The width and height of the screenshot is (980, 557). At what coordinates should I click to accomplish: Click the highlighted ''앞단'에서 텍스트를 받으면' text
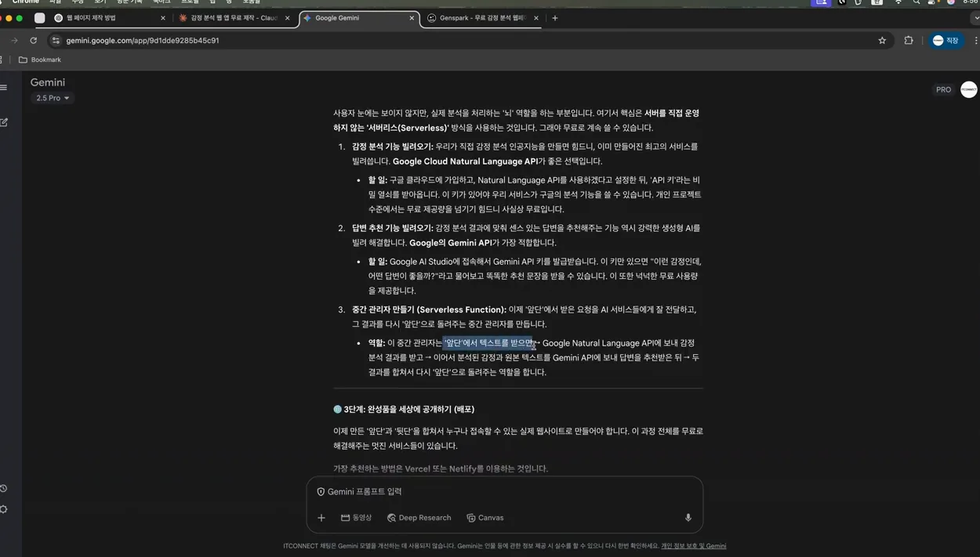point(488,343)
